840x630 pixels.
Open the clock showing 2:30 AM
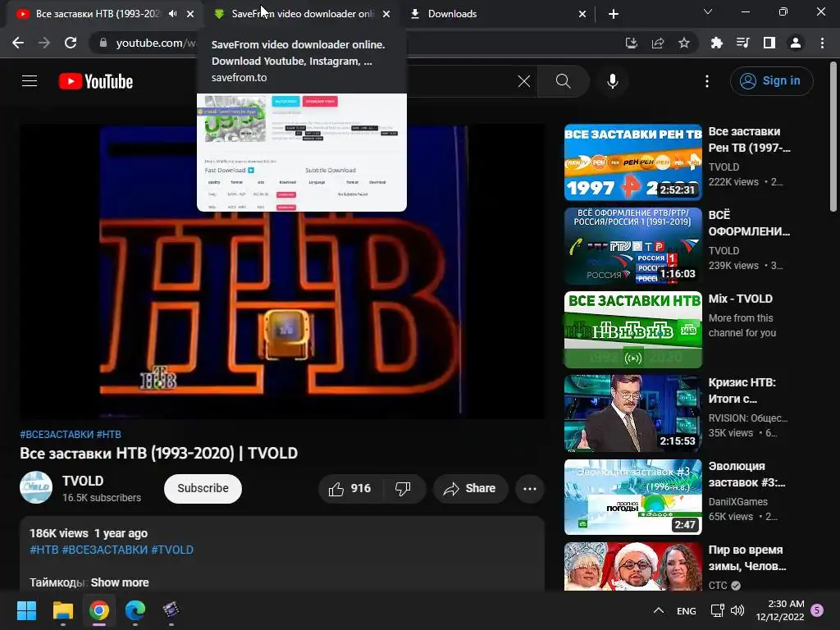(x=780, y=610)
